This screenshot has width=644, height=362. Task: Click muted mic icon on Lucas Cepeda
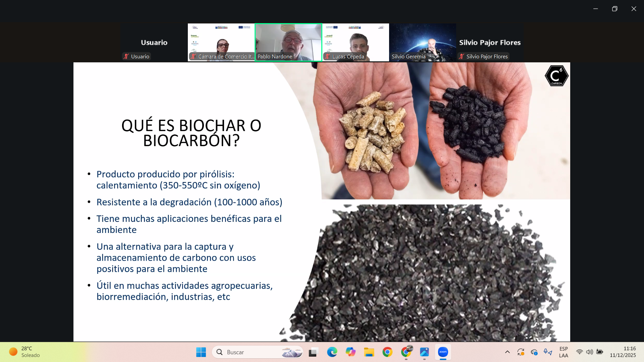tap(328, 57)
